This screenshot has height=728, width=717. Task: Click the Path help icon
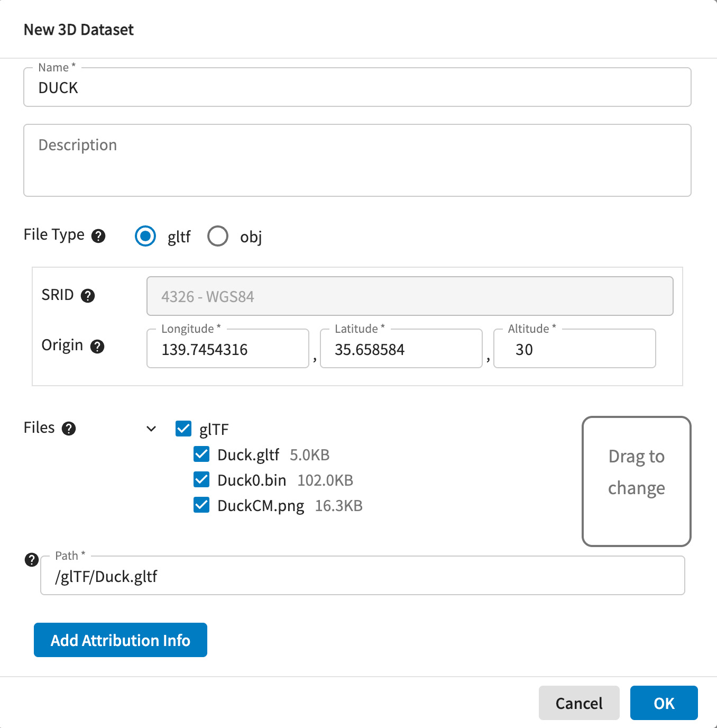click(x=32, y=560)
